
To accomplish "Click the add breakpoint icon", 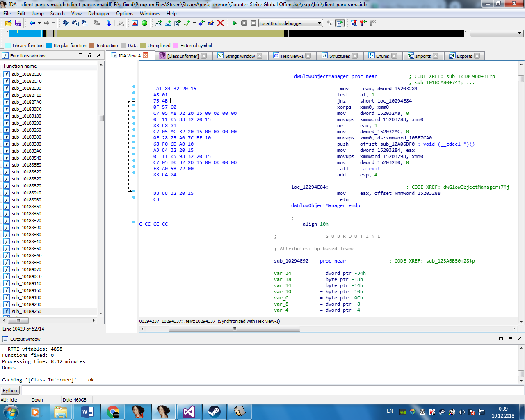I will 363,23.
